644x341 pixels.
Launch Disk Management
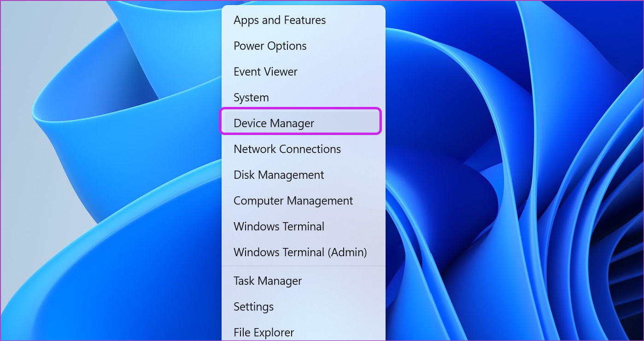coord(303,175)
